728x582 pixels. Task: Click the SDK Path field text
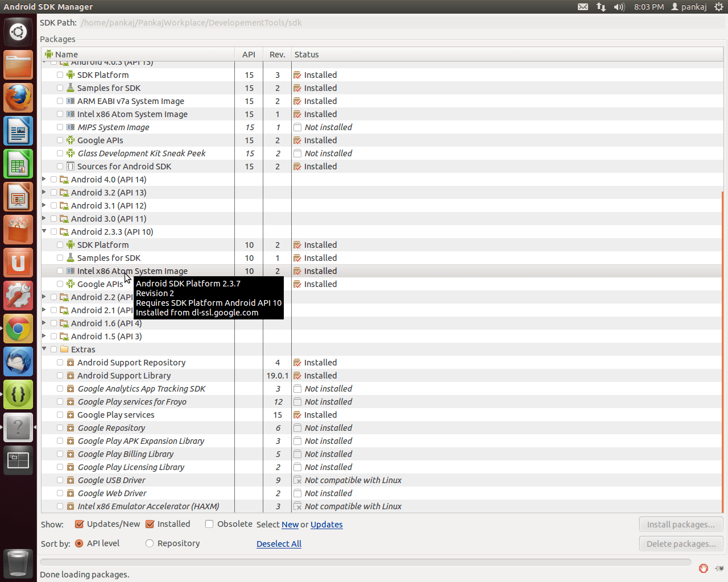(x=191, y=23)
